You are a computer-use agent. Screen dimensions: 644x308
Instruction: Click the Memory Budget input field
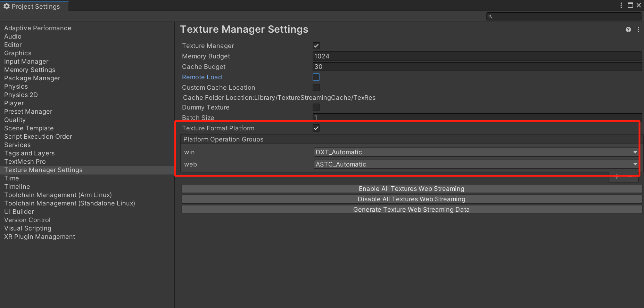coord(477,56)
